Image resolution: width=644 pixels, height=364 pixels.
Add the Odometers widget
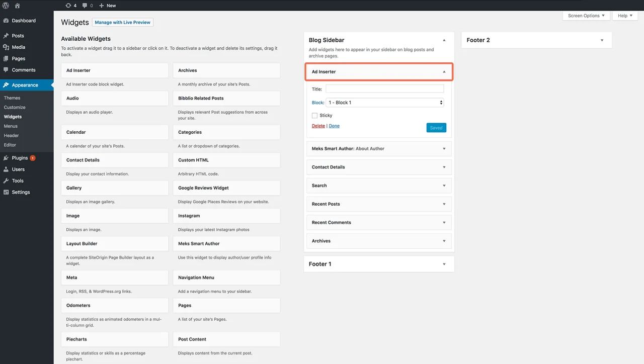pos(115,305)
